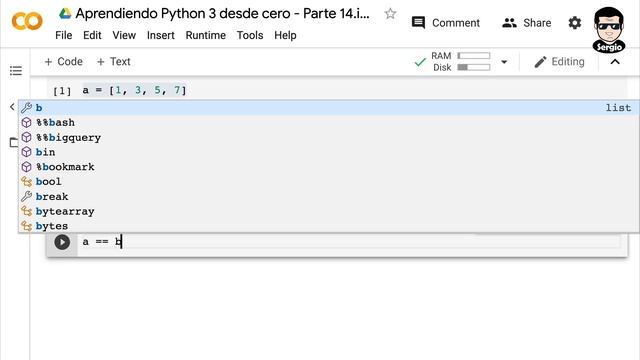Click the wrench icon next to break
Screen dimensions: 640x360
pyautogui.click(x=27, y=197)
